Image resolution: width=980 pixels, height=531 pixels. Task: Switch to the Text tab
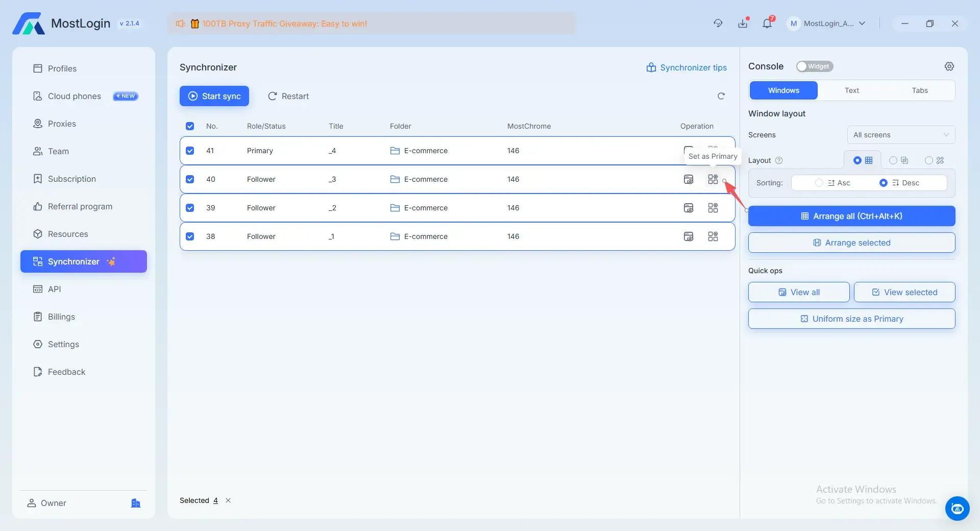pyautogui.click(x=851, y=90)
